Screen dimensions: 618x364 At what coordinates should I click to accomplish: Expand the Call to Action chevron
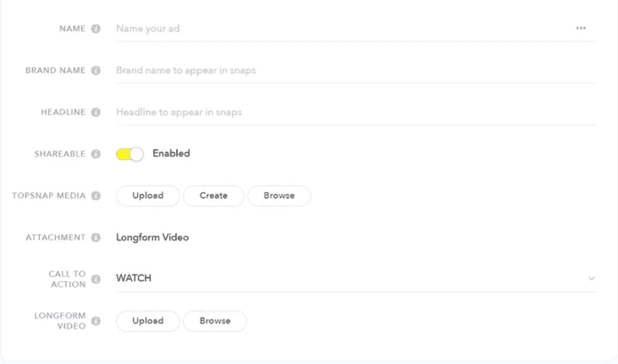(x=591, y=279)
